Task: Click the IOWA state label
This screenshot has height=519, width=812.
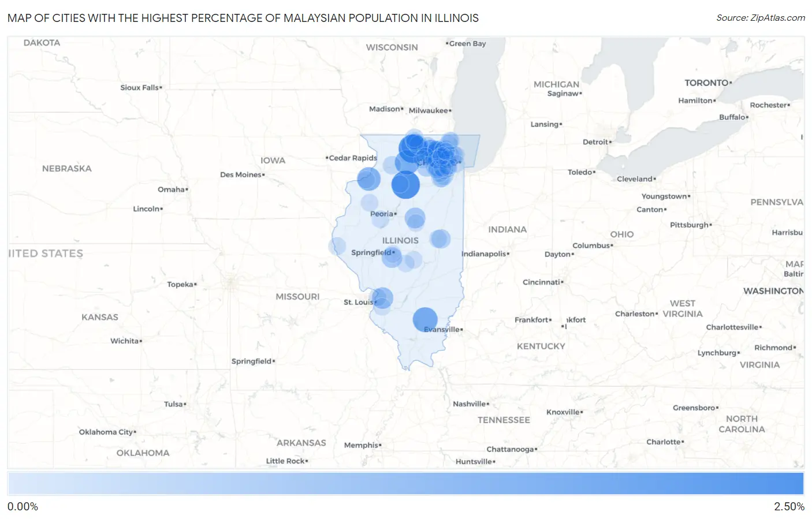Action: tap(273, 160)
